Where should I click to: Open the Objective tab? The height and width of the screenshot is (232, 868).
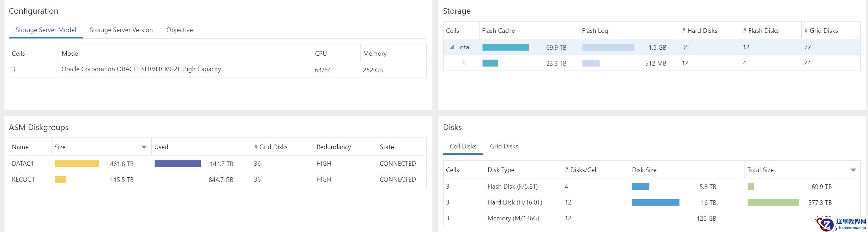[180, 30]
